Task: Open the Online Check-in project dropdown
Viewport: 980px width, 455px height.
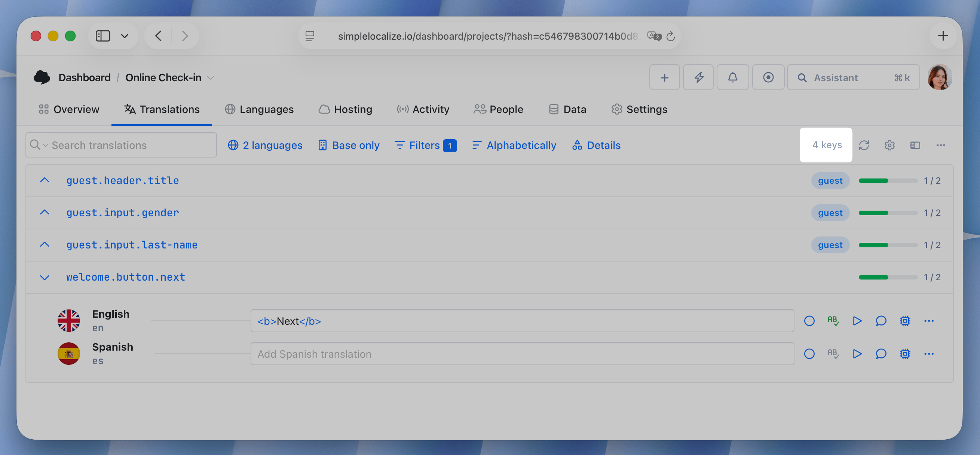Action: (x=210, y=77)
